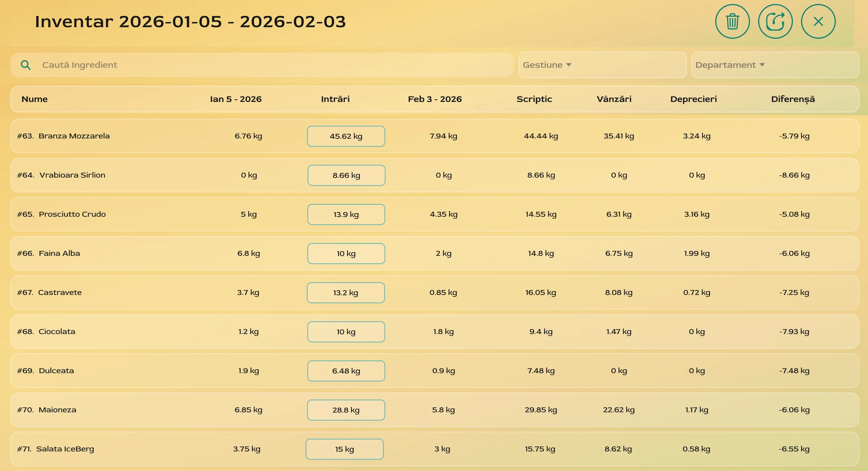Expand the Departament dropdown

click(775, 65)
